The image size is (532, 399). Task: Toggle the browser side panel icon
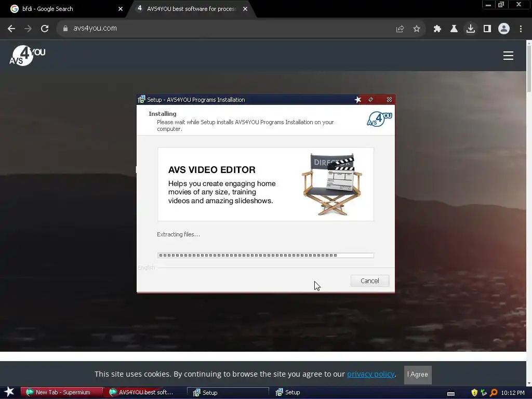click(487, 29)
